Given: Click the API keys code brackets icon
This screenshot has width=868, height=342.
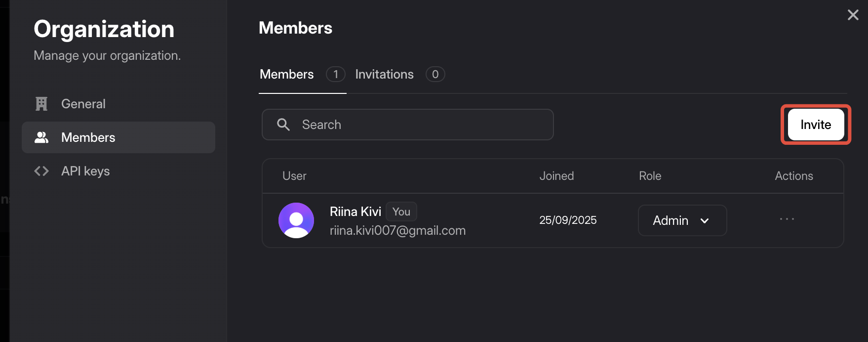Looking at the screenshot, I should tap(41, 171).
